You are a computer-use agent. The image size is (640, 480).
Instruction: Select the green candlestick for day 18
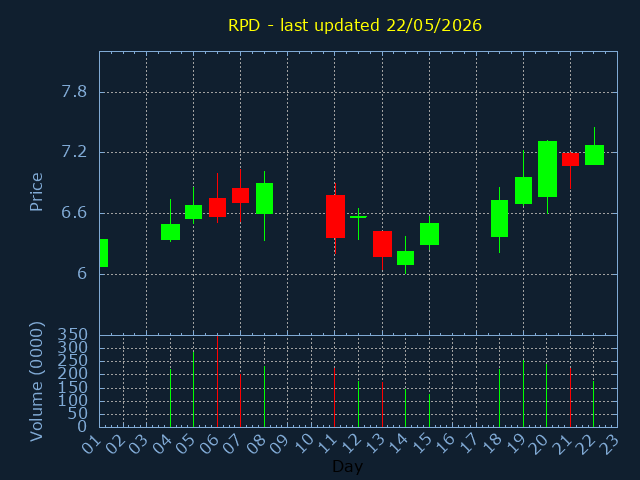500,218
